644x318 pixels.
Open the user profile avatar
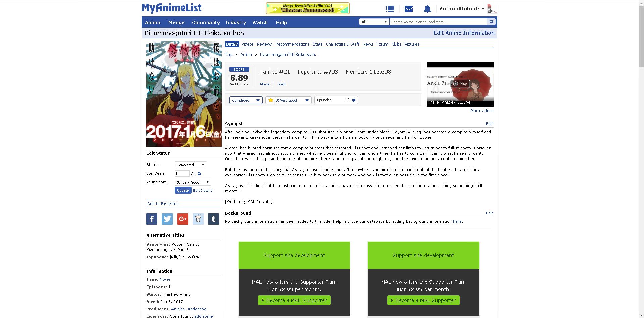point(492,9)
